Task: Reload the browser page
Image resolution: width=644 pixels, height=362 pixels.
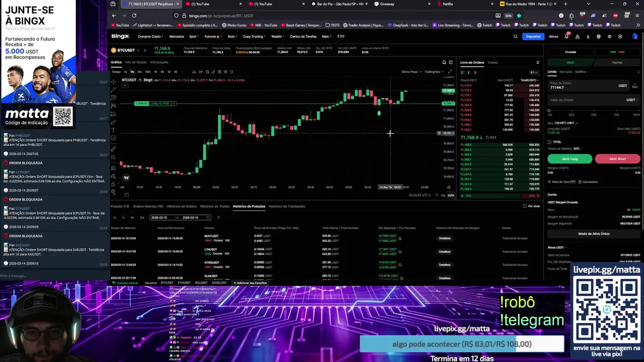Action: [134, 16]
